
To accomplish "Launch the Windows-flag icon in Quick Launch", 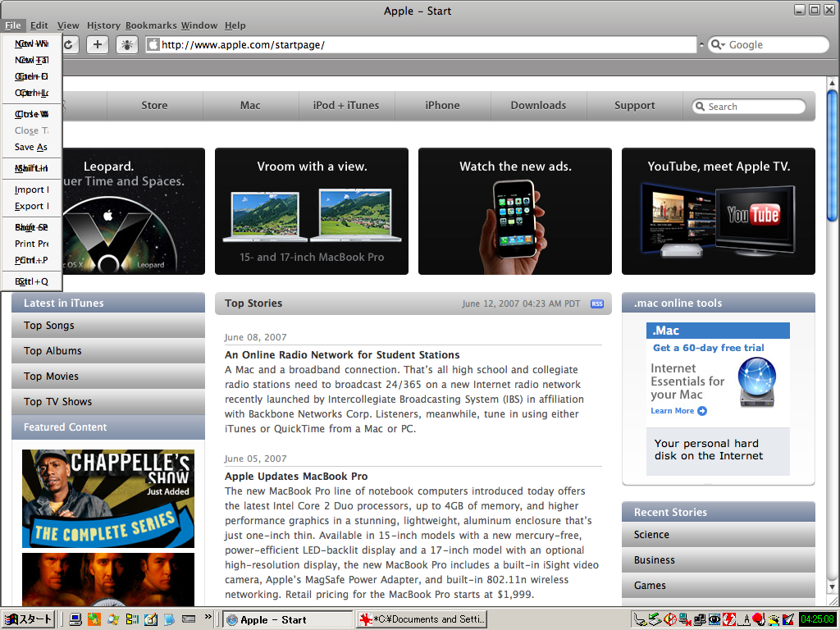I will [x=113, y=619].
